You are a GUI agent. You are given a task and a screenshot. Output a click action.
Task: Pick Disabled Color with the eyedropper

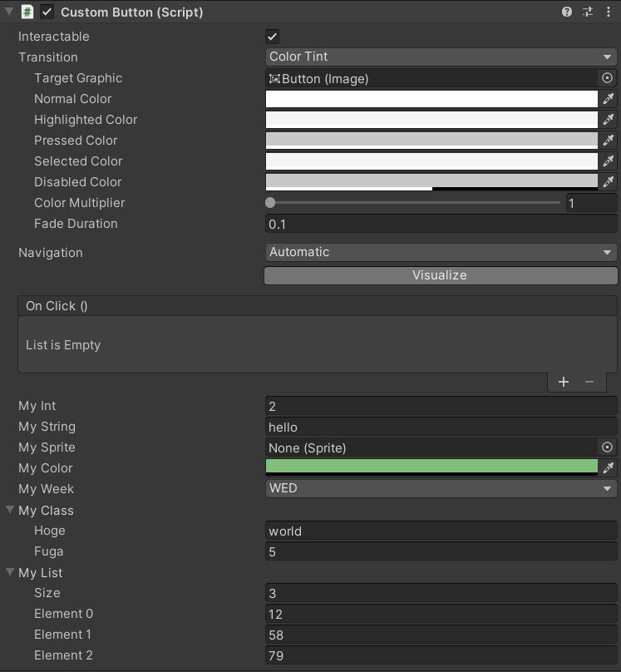609,181
